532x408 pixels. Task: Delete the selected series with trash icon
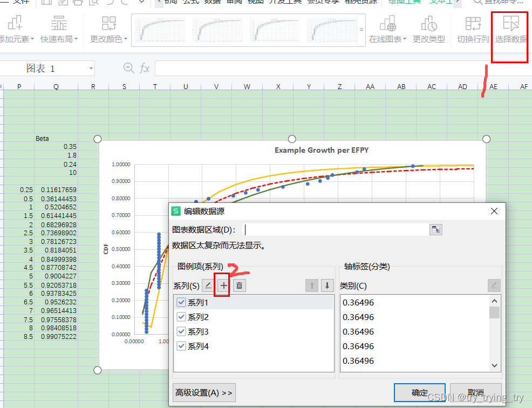239,285
